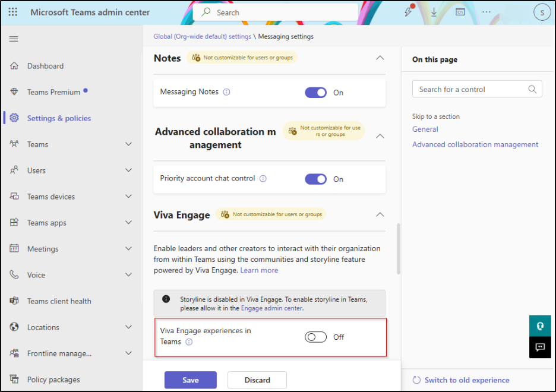Click the info icon beside Messaging Notes

[226, 93]
